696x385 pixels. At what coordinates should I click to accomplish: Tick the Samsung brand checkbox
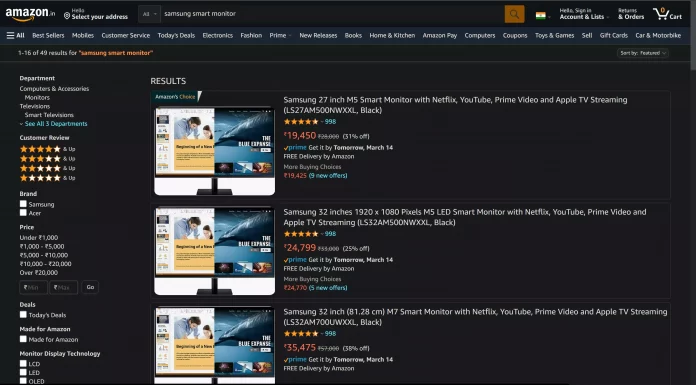coord(23,204)
